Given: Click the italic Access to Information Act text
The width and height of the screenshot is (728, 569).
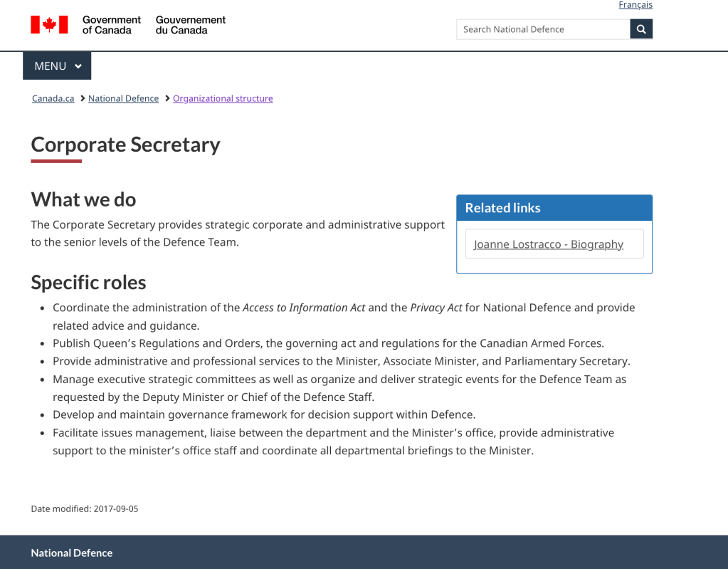Looking at the screenshot, I should tap(304, 308).
